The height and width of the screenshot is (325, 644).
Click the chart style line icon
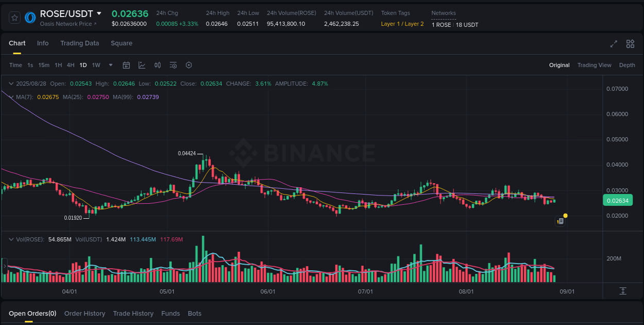click(x=142, y=65)
